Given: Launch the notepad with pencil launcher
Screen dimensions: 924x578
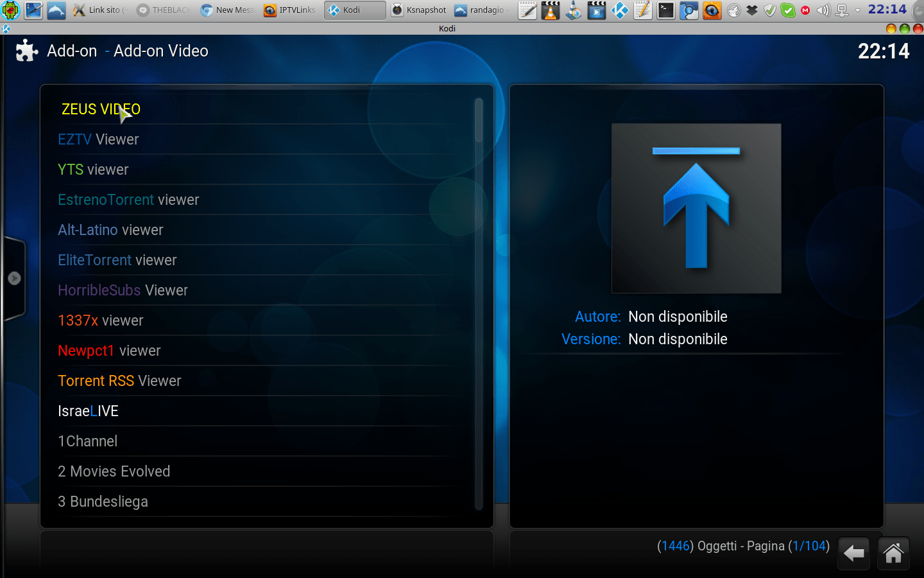Looking at the screenshot, I should [x=527, y=10].
